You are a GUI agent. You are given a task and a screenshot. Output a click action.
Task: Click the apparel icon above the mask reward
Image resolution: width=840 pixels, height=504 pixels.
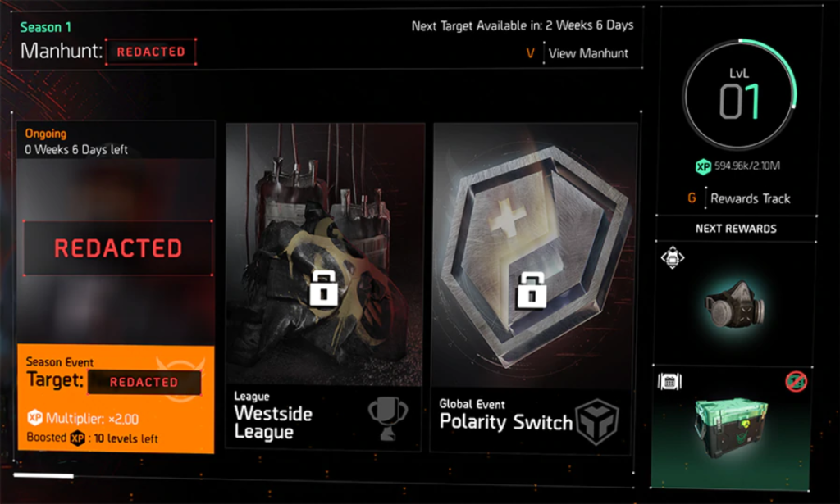point(673,258)
